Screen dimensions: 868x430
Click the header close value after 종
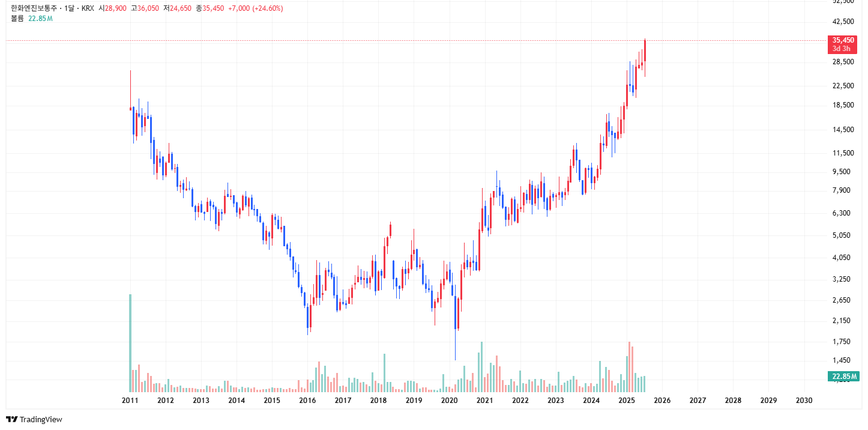pos(213,8)
